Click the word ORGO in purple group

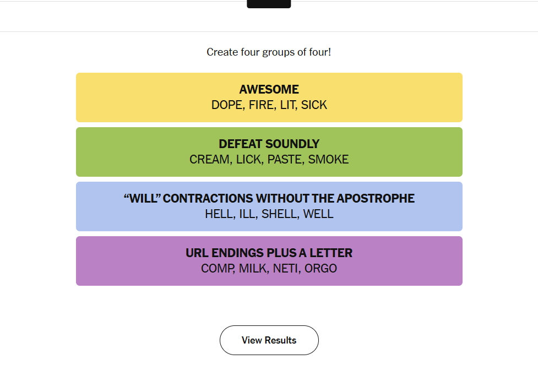(321, 269)
